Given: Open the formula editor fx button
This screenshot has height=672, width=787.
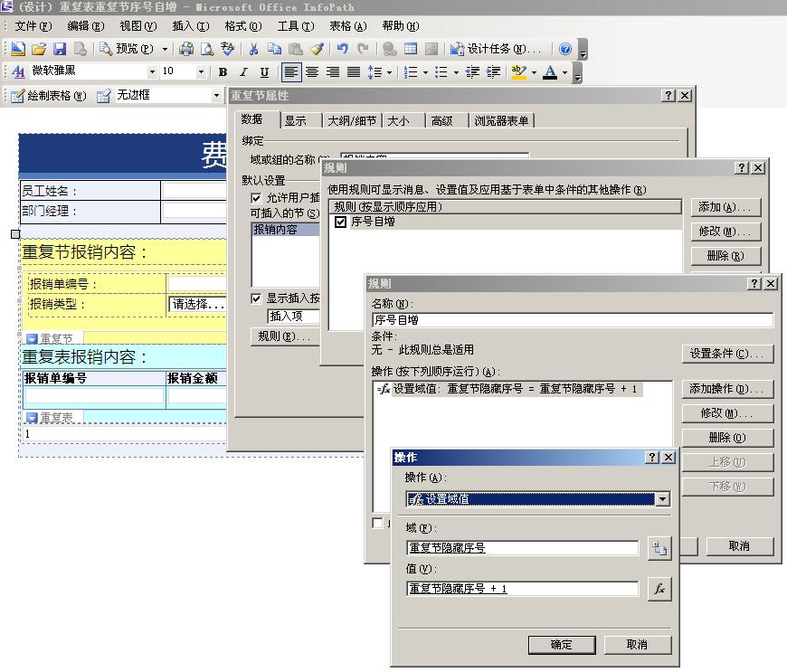Looking at the screenshot, I should pyautogui.click(x=659, y=589).
